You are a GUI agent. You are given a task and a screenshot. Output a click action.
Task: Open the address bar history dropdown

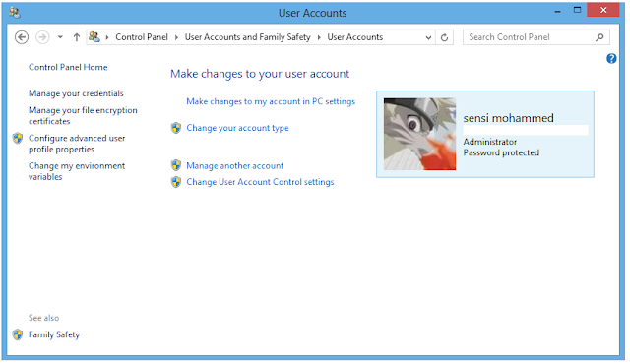428,37
